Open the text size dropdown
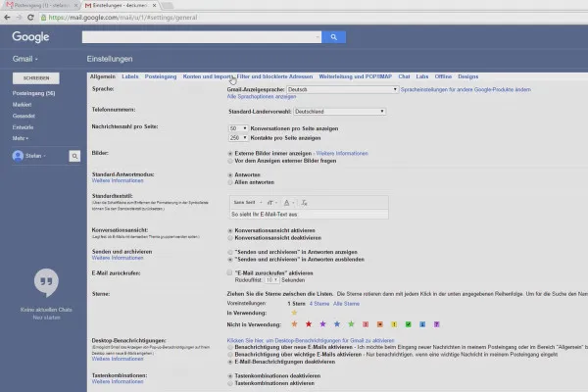This screenshot has width=588, height=392. point(271,203)
